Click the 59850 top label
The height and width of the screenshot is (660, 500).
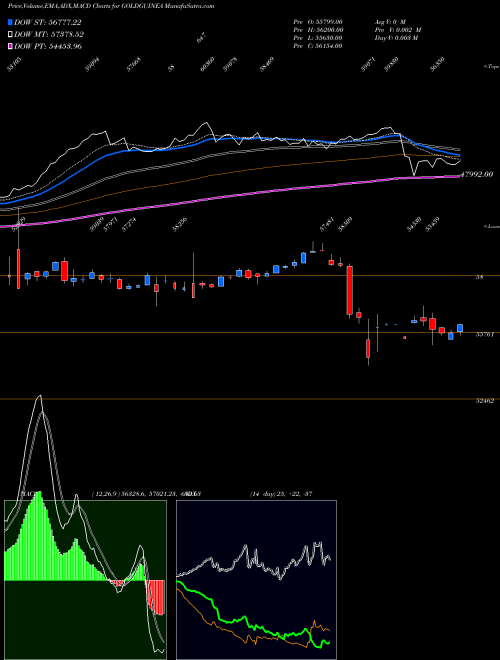[391, 64]
